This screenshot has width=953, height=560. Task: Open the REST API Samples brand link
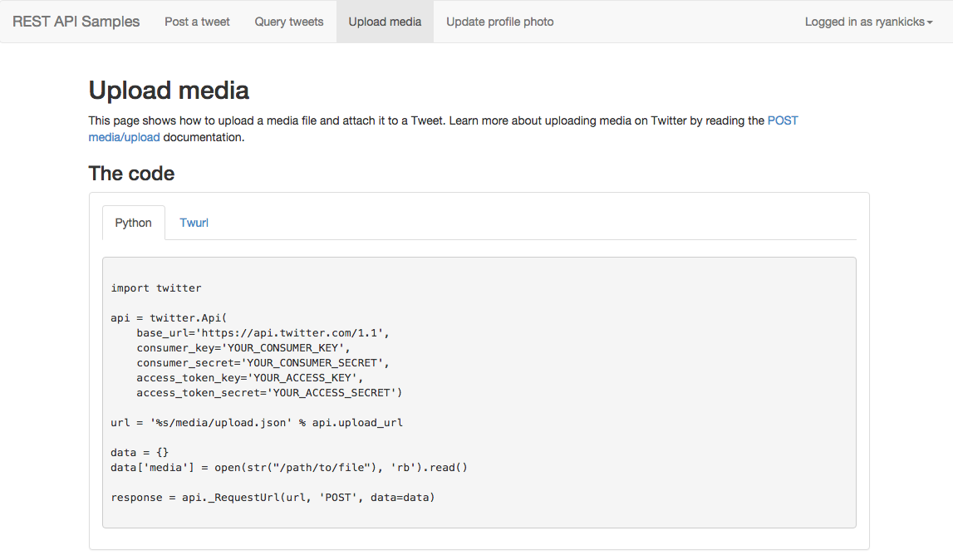click(76, 22)
